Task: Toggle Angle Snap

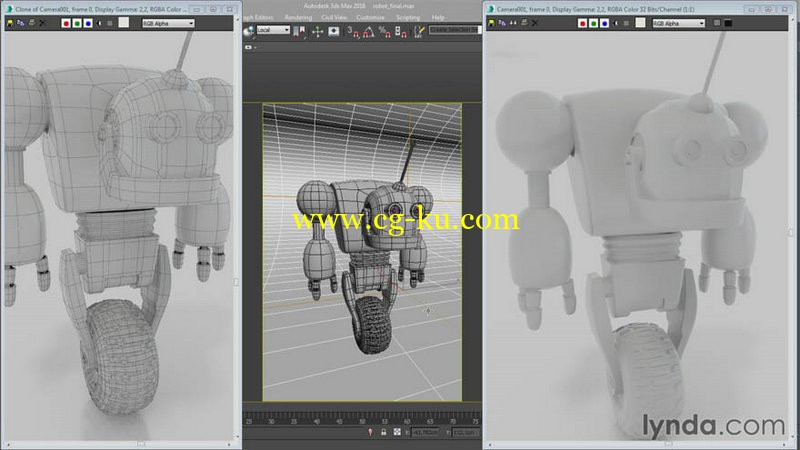Action: click(x=368, y=32)
